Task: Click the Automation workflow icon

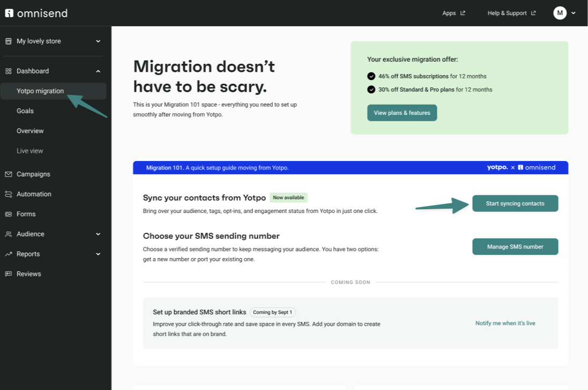Action: tap(9, 194)
